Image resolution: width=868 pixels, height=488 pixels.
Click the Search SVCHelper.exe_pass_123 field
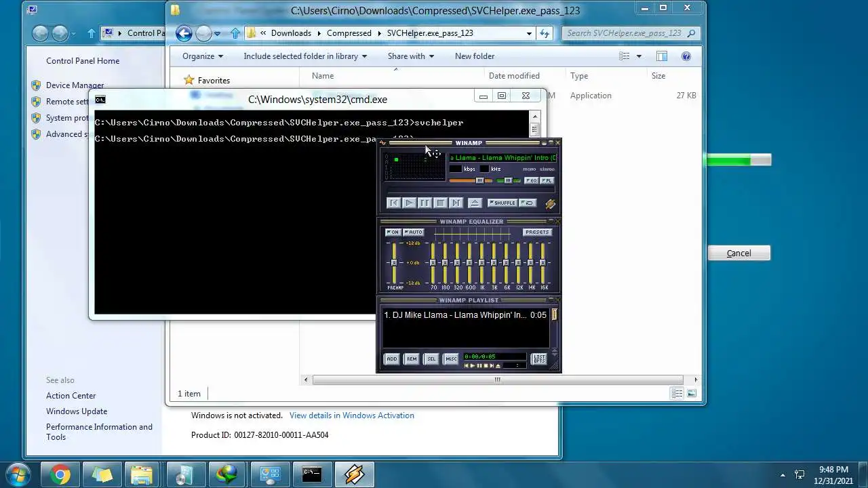631,33
